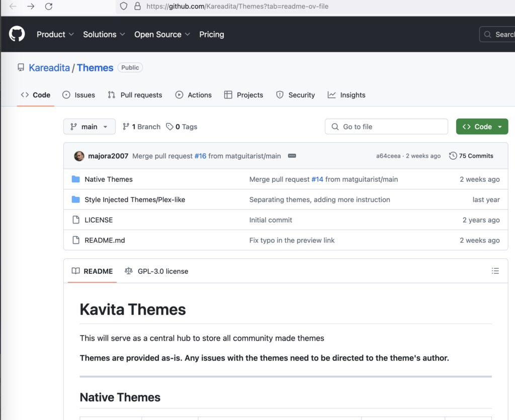Screen dimensions: 515x420
Task: Focus the Go to file search field
Action: pyautogui.click(x=386, y=127)
